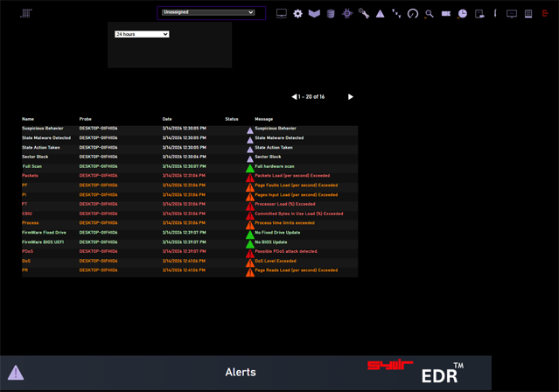Open the database cylinder icon
The width and height of the screenshot is (559, 392).
(x=331, y=13)
